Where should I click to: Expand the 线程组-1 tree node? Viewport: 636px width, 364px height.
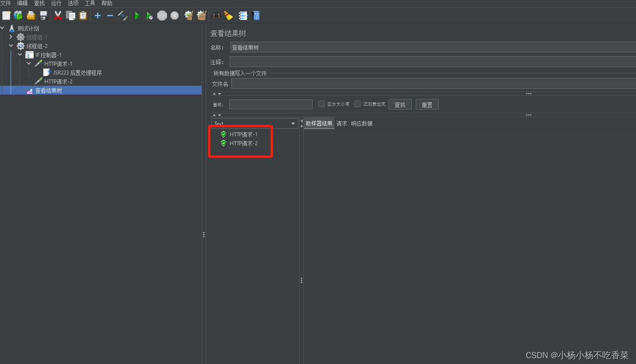click(x=11, y=37)
